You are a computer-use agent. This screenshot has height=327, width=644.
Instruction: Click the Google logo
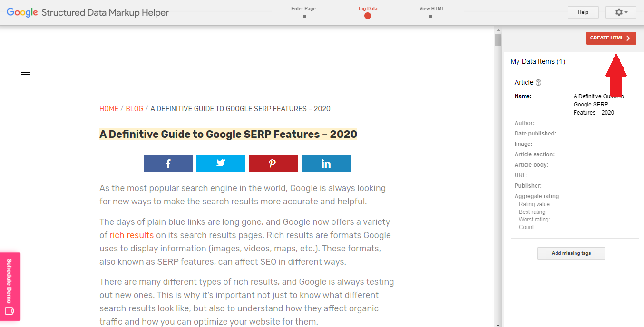(22, 12)
